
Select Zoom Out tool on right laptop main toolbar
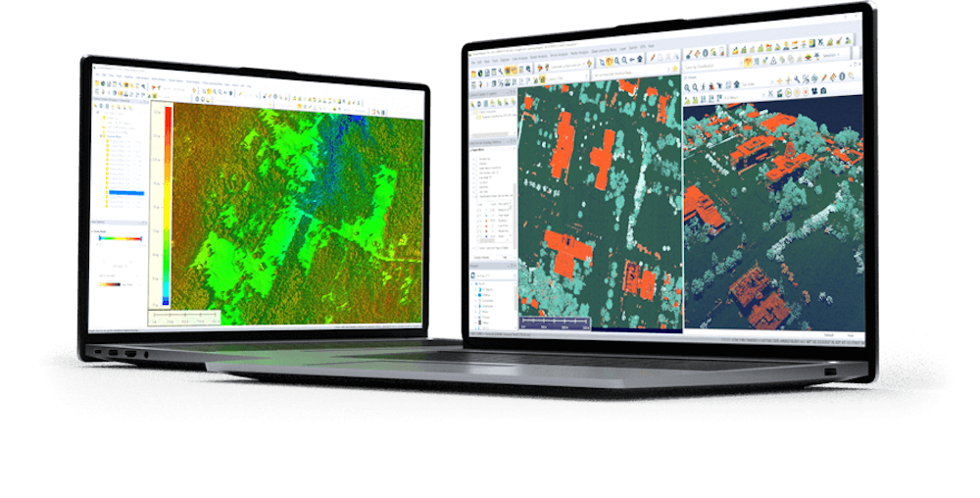point(624,60)
